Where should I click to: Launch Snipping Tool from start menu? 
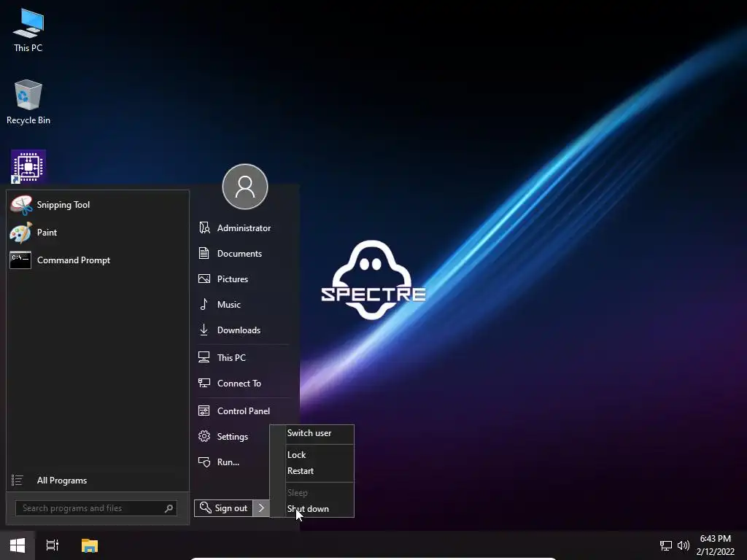(x=98, y=205)
